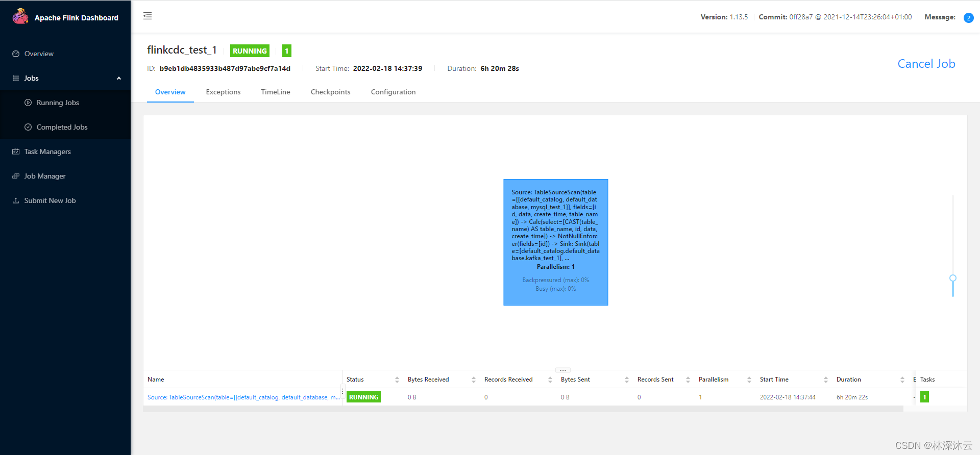Open the message count badge showing 2

click(x=968, y=18)
